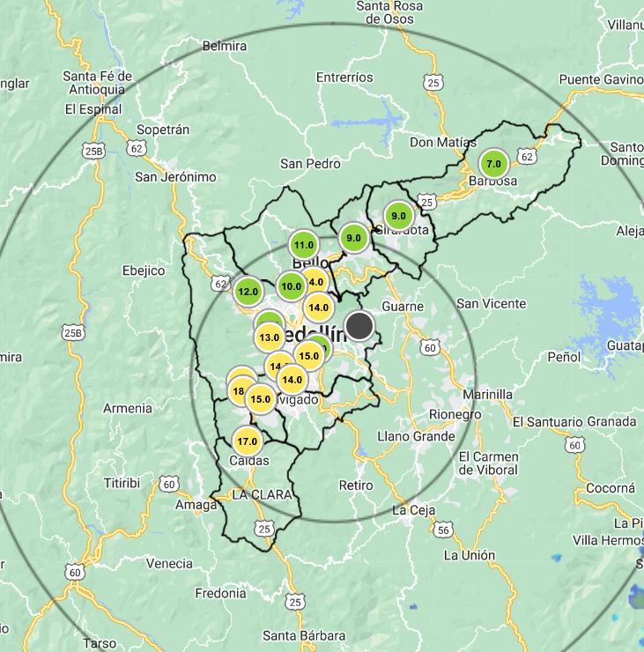The width and height of the screenshot is (644, 652).
Task: Click the Santa Fé de Antioquia label
Action: (97, 83)
